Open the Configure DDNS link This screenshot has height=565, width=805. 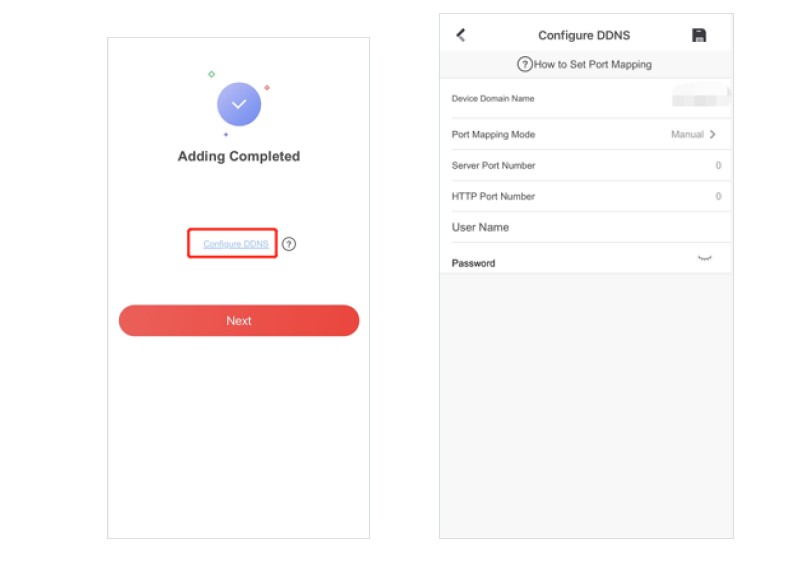(235, 244)
